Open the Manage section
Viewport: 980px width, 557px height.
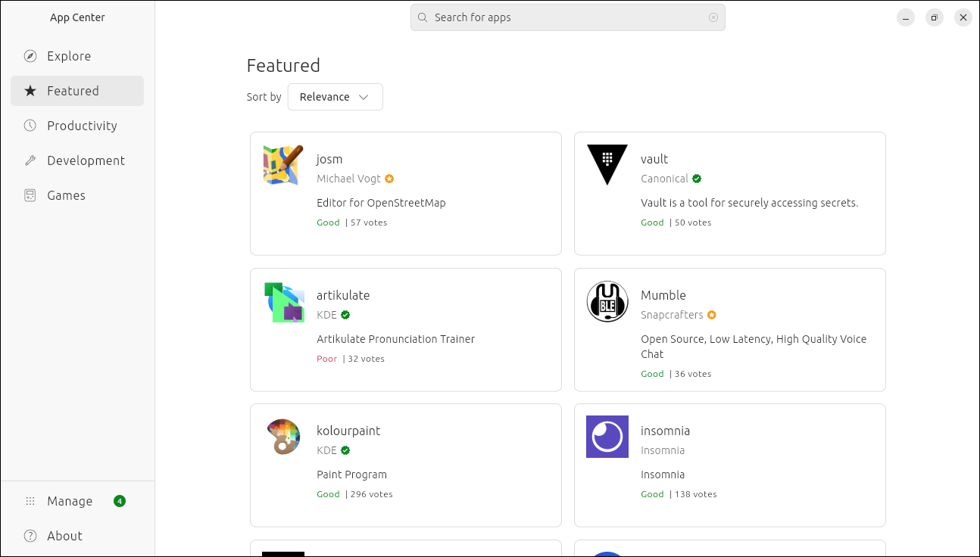coord(70,501)
